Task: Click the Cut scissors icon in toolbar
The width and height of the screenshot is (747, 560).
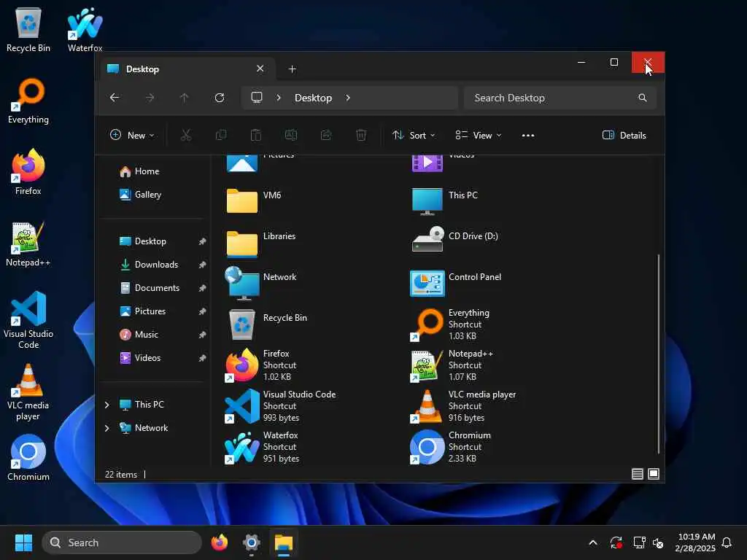Action: tap(186, 135)
